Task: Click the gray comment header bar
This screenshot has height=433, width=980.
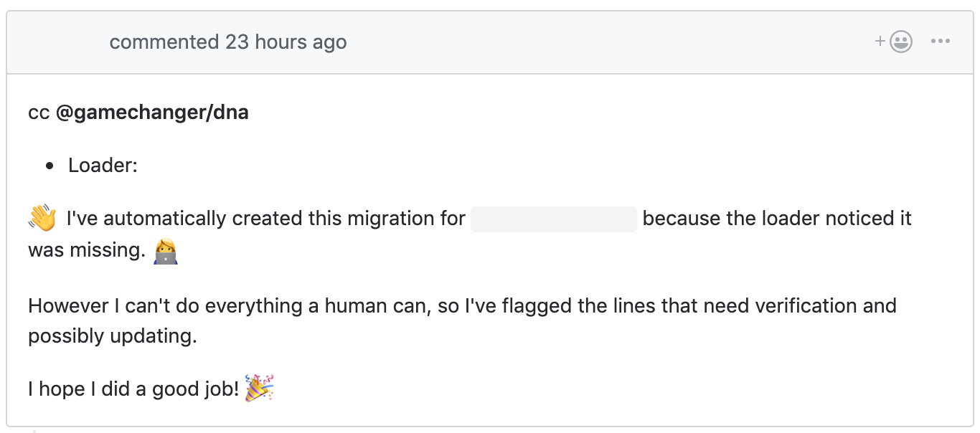Action: [x=490, y=42]
